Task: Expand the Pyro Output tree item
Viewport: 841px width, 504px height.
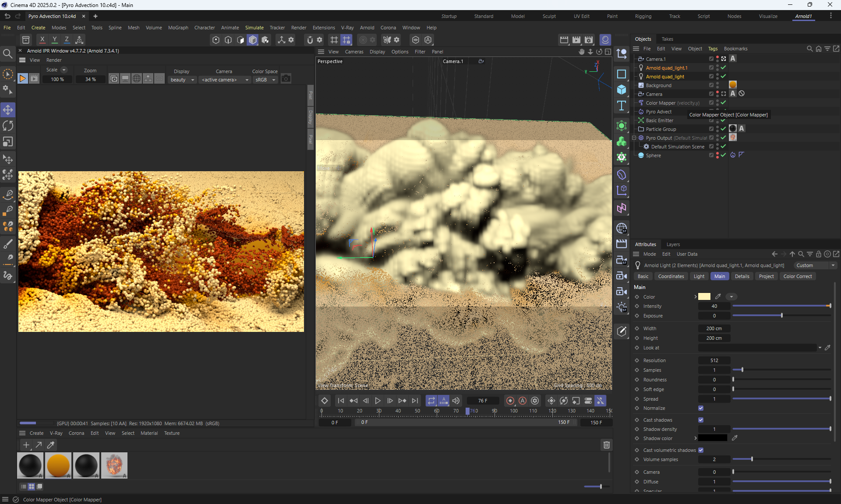Action: [634, 138]
